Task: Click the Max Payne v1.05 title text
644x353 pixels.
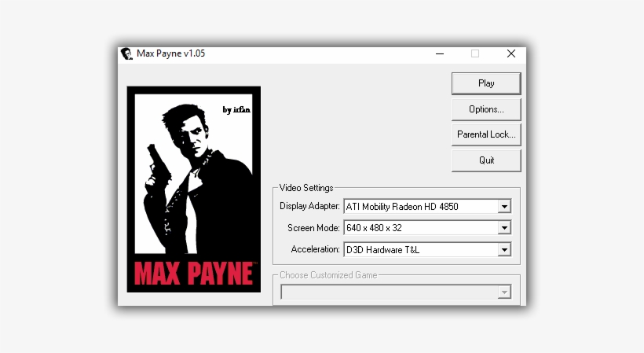Action: (x=171, y=53)
